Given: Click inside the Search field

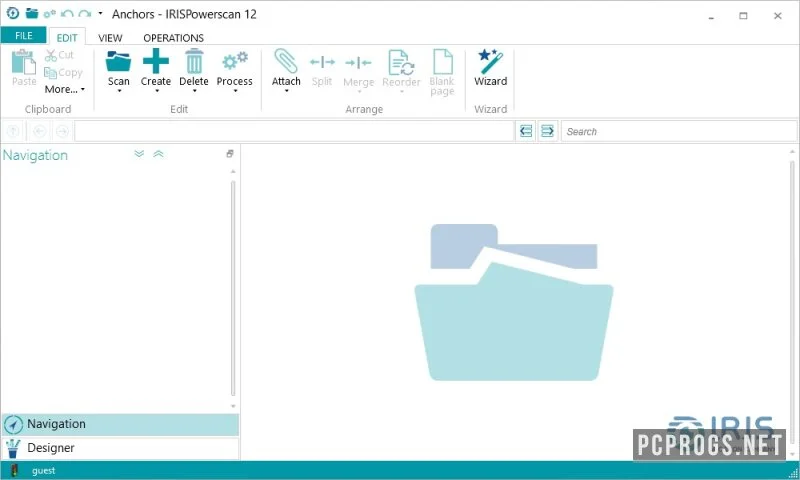Looking at the screenshot, I should tap(679, 132).
